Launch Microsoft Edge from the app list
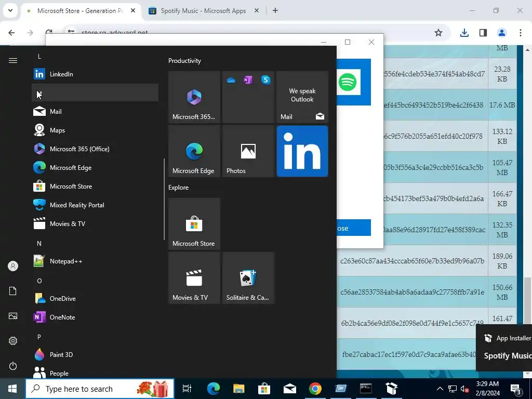Image resolution: width=532 pixels, height=399 pixels. (x=95, y=167)
